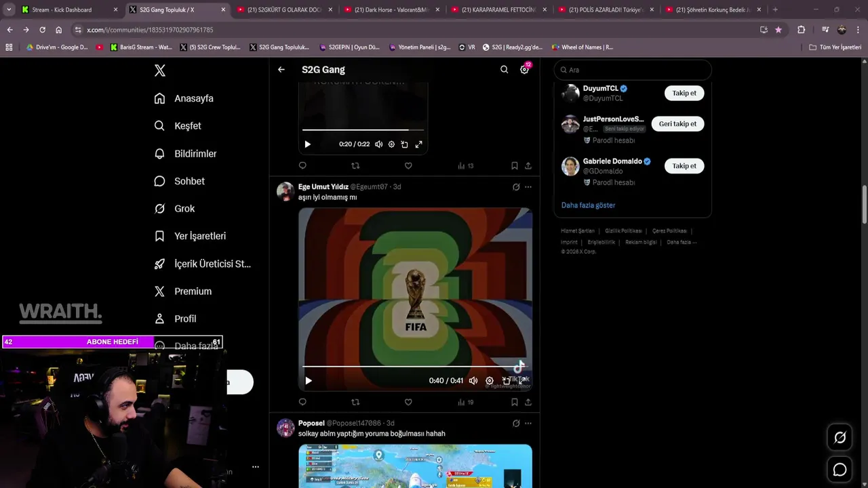This screenshot has height=488, width=868.
Task: Play the top video at 0:20
Action: click(307, 144)
